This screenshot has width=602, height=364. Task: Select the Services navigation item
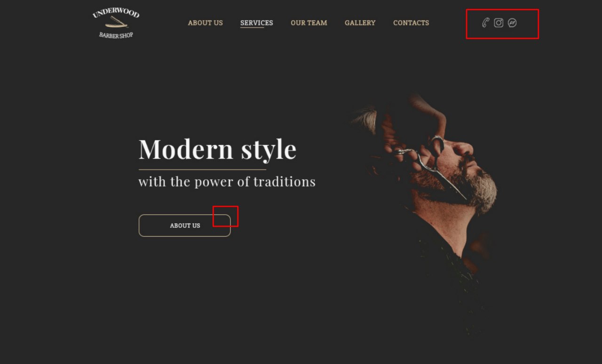click(256, 23)
